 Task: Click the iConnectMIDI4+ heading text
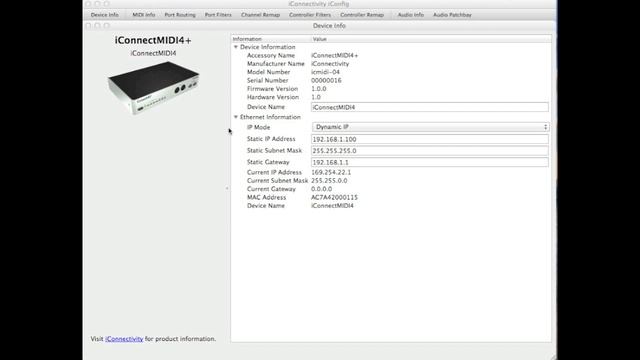point(153,40)
